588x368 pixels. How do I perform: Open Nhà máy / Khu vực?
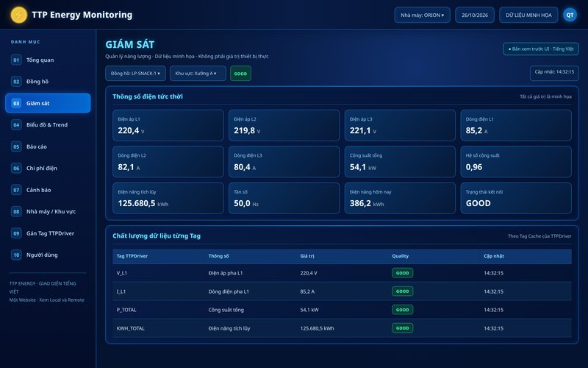pos(48,212)
